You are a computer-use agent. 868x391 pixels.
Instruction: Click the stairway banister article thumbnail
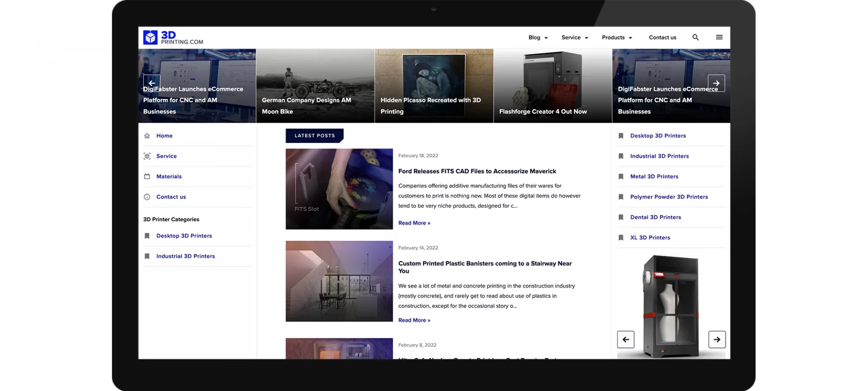point(339,281)
